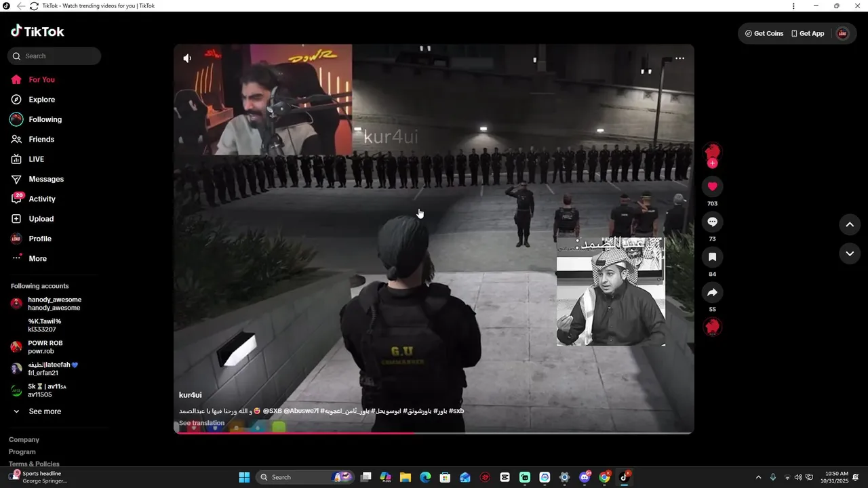Launch Microsoft Edge from the taskbar
This screenshot has width=868, height=488.
point(425,477)
